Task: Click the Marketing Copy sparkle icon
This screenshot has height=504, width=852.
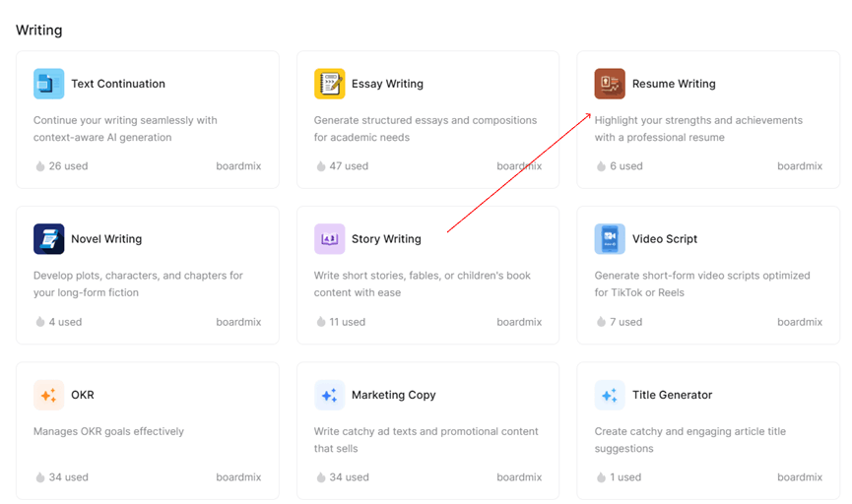Action: (x=329, y=395)
